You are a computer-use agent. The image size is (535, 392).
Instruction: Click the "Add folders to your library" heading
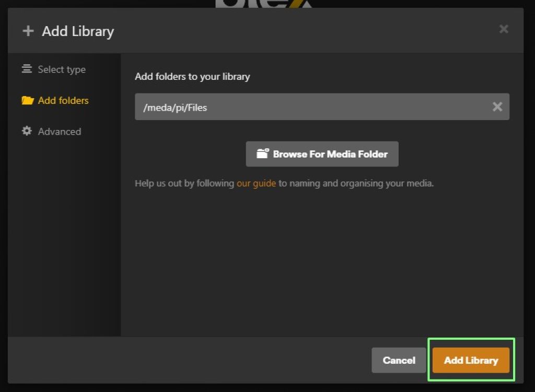pos(192,77)
